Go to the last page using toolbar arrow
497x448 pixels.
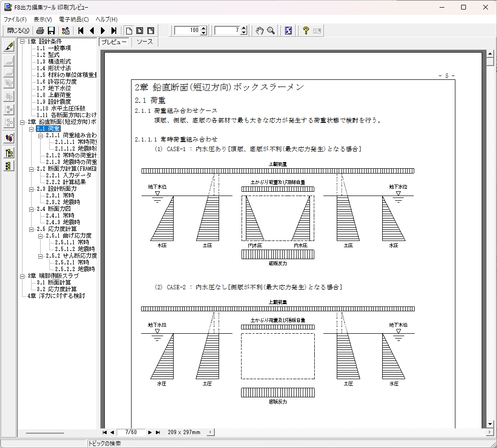click(114, 31)
